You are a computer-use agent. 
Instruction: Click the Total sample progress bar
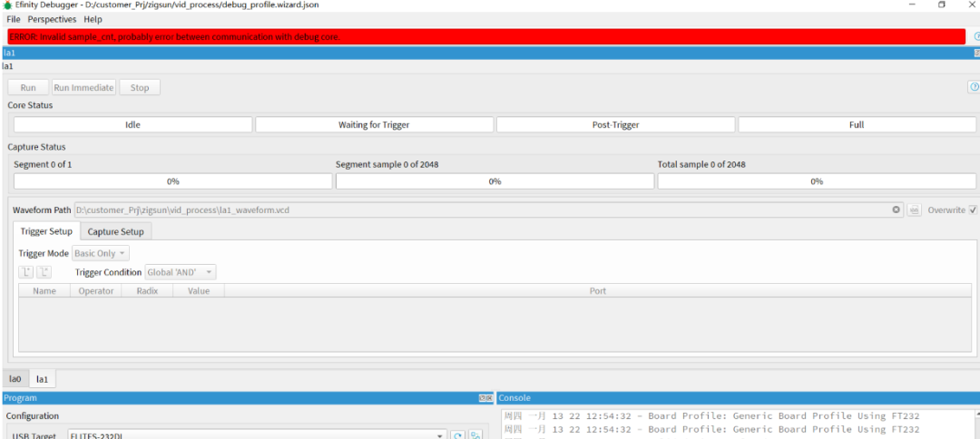tap(816, 181)
